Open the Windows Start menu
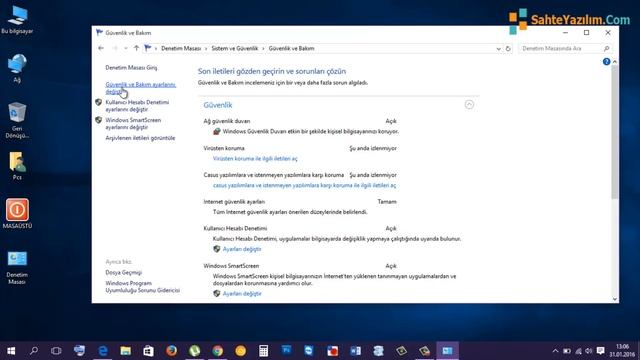The height and width of the screenshot is (360, 640). point(11,351)
